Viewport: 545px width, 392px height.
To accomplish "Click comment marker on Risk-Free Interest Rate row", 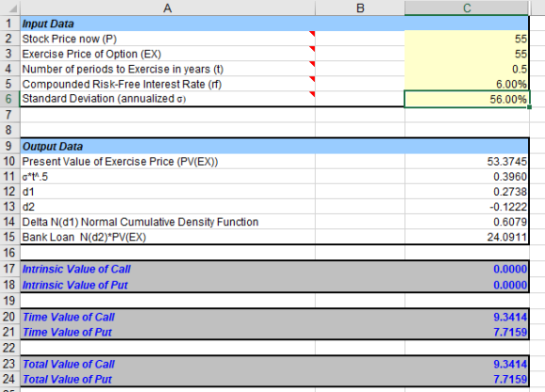I will 312,79.
